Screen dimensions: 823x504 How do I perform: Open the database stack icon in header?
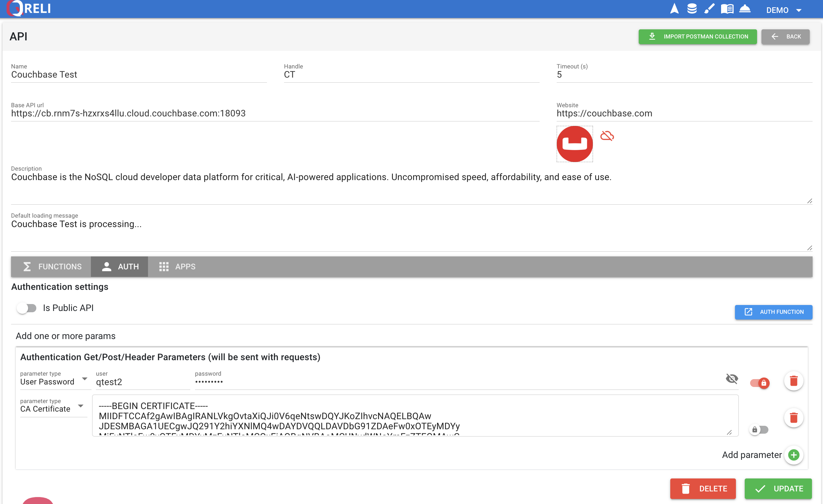(x=692, y=9)
